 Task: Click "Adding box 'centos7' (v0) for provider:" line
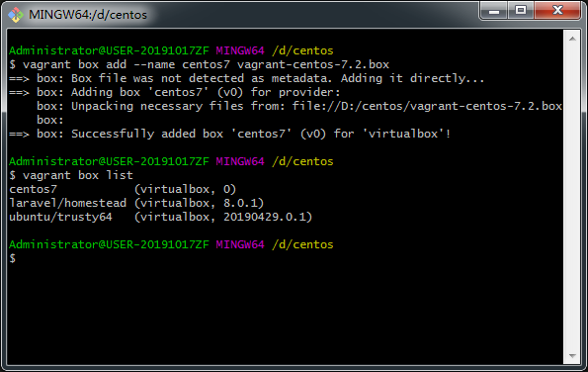click(x=175, y=92)
